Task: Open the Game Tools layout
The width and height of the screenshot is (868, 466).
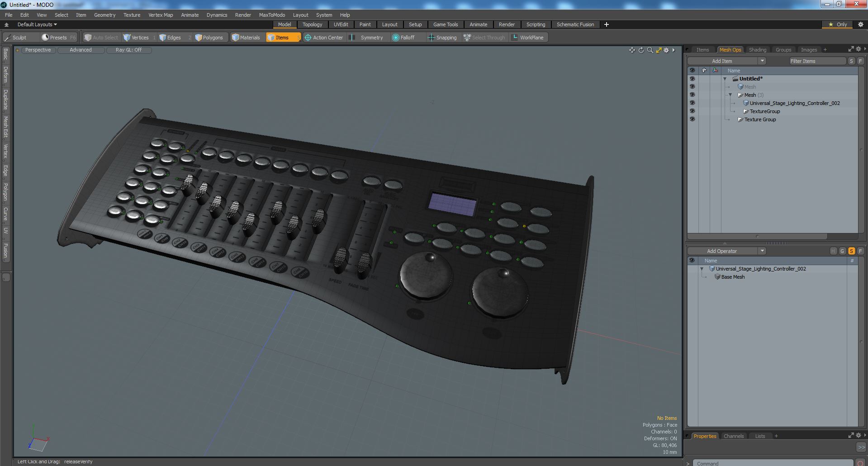Action: (446, 24)
